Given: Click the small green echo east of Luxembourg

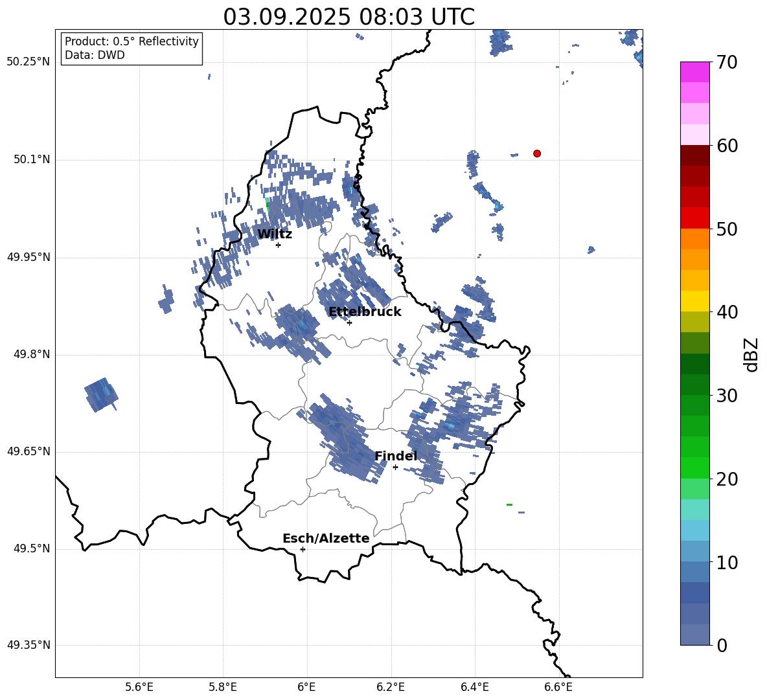Looking at the screenshot, I should (509, 504).
